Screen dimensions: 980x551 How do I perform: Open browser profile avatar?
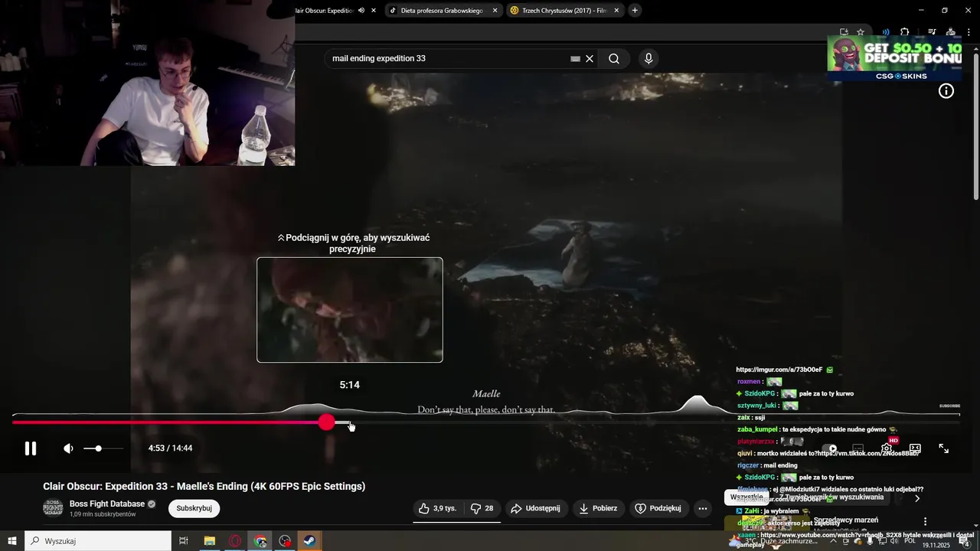[x=951, y=32]
